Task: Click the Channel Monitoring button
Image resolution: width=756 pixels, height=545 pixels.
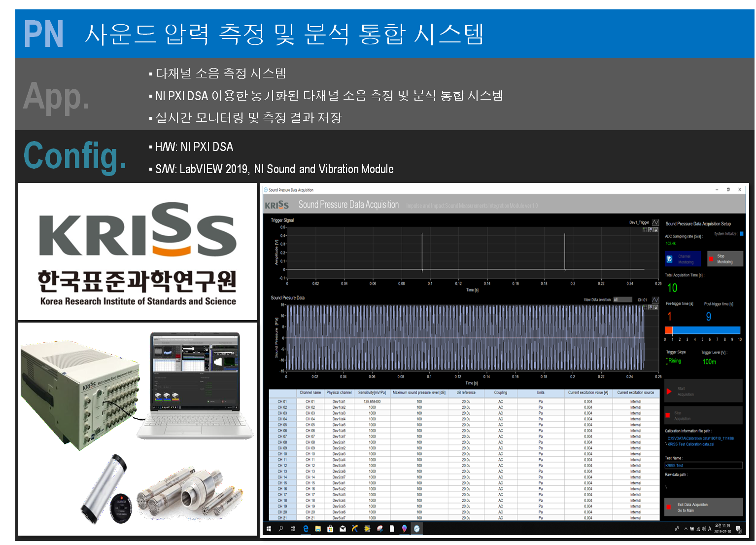Action: tap(683, 259)
